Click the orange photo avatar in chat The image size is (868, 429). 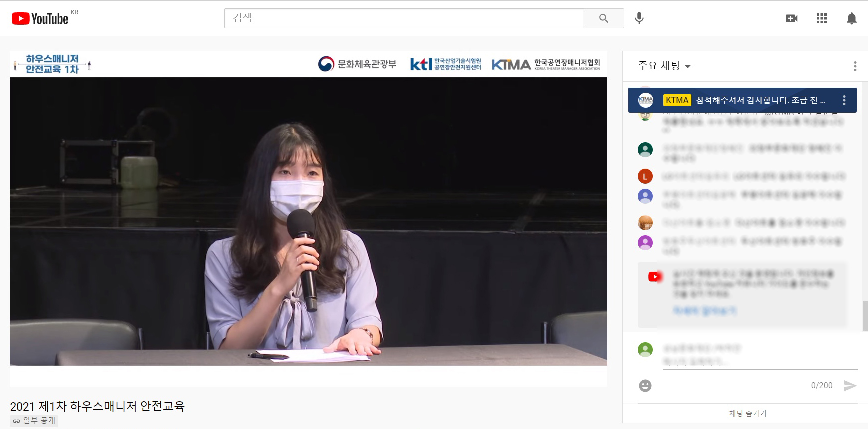click(645, 223)
